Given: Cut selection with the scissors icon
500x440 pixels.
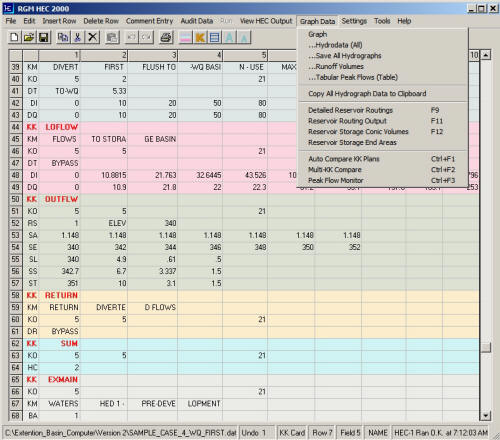Looking at the screenshot, I should [x=78, y=37].
